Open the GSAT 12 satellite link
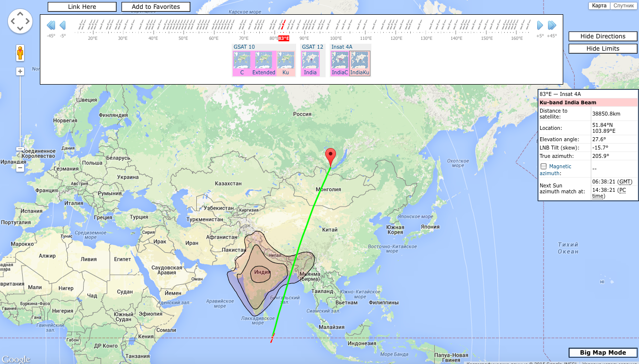The height and width of the screenshot is (364, 639). point(313,47)
